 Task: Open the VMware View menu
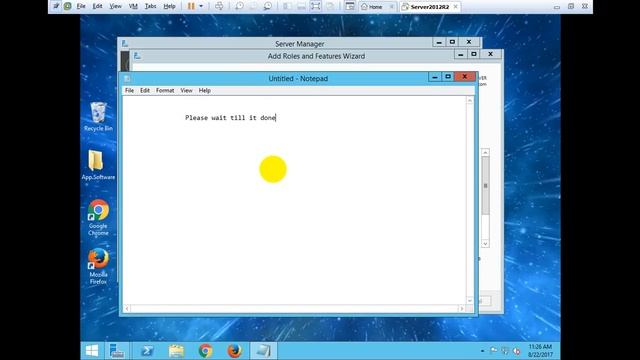coord(116,6)
